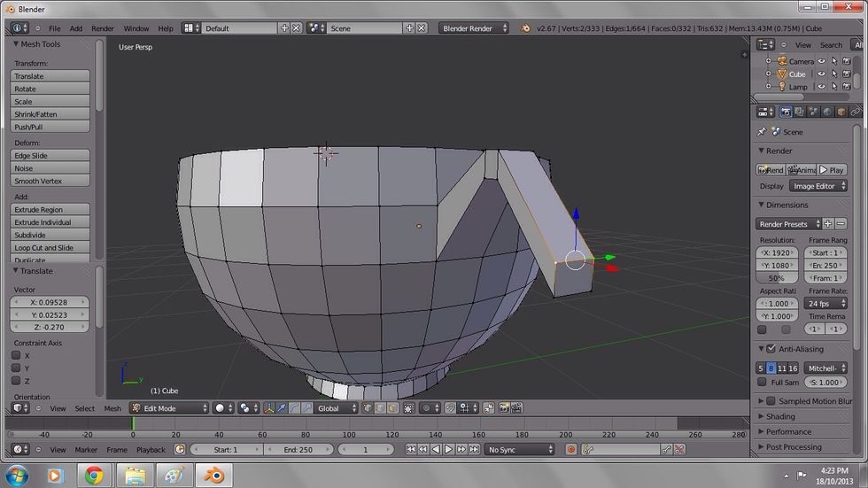Image resolution: width=868 pixels, height=488 pixels.
Task: Open Blender Render engine dropdown
Action: click(473, 28)
